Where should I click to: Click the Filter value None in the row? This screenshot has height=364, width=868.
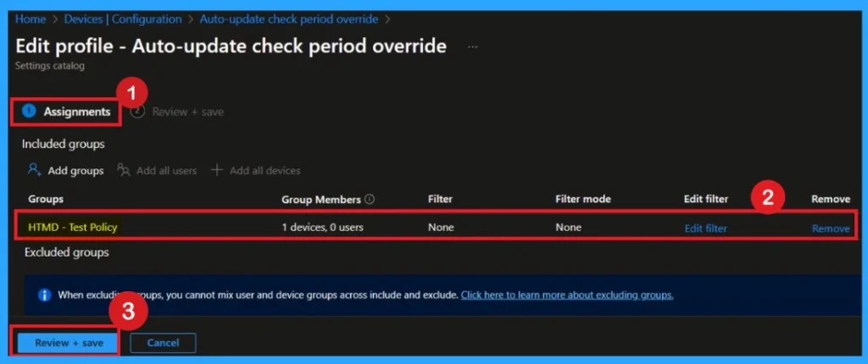[x=441, y=228]
